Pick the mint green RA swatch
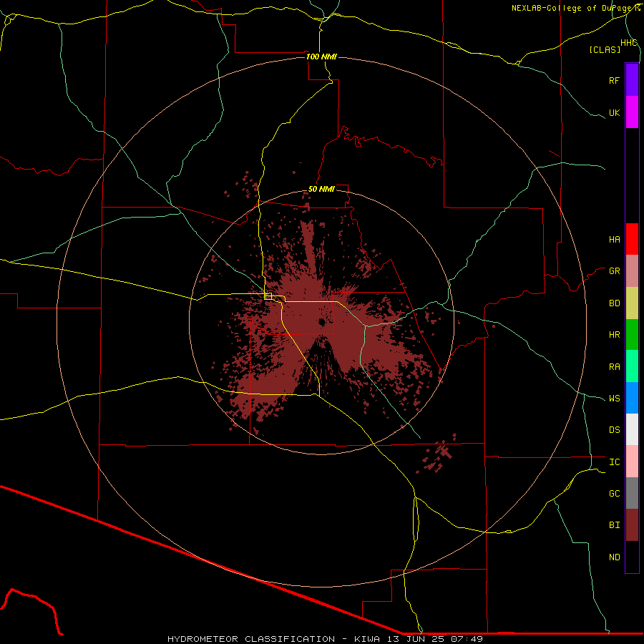 [632, 366]
